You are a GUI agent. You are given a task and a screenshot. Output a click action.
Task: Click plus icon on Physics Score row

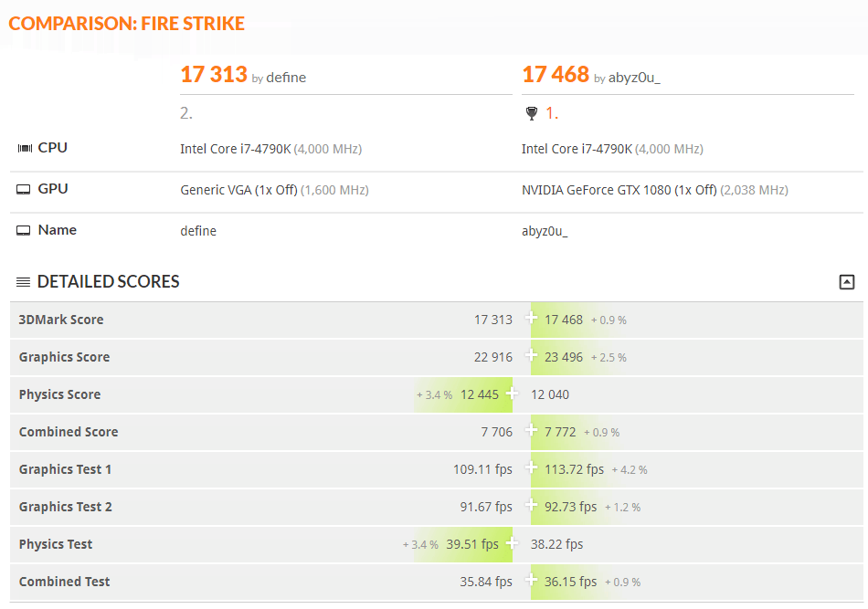pos(512,394)
